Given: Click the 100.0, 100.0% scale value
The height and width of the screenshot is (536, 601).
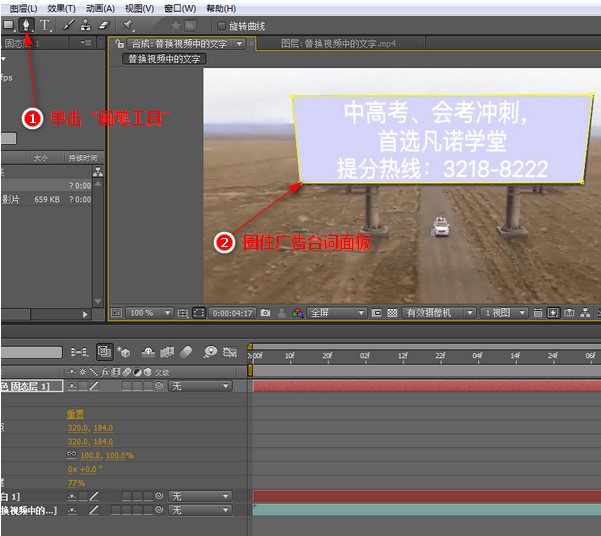Looking at the screenshot, I should pyautogui.click(x=107, y=455).
